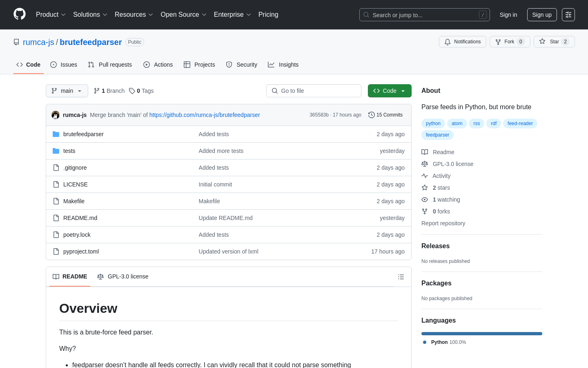This screenshot has width=588, height=368.
Task: Click the star icon to star repo
Action: (x=542, y=41)
